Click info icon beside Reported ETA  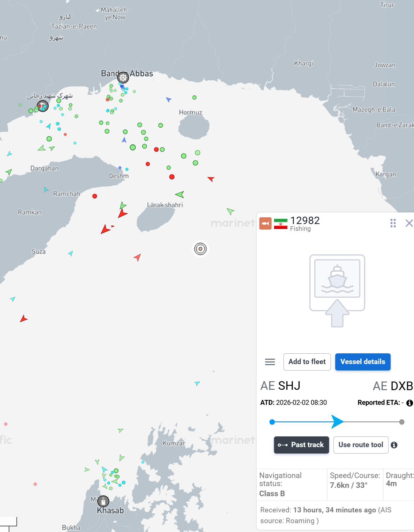(x=409, y=403)
